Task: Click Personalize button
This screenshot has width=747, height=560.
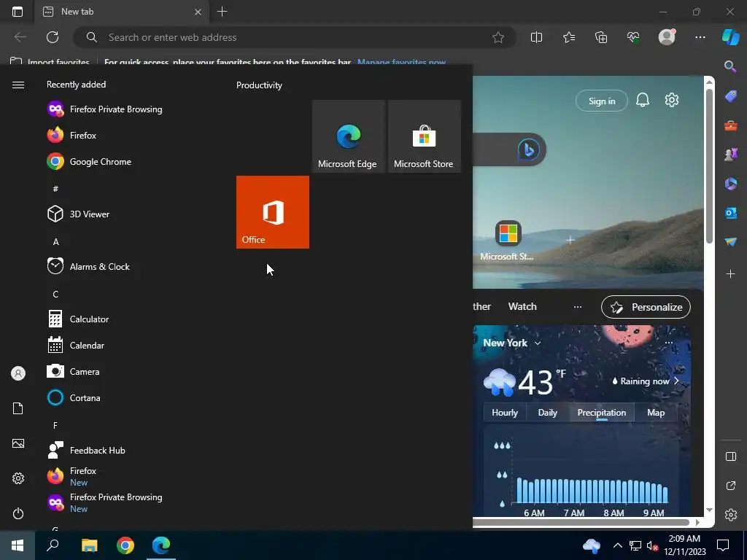Action: (x=646, y=307)
